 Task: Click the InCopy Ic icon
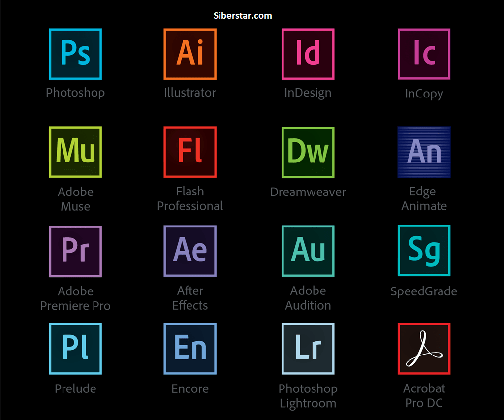click(x=424, y=54)
